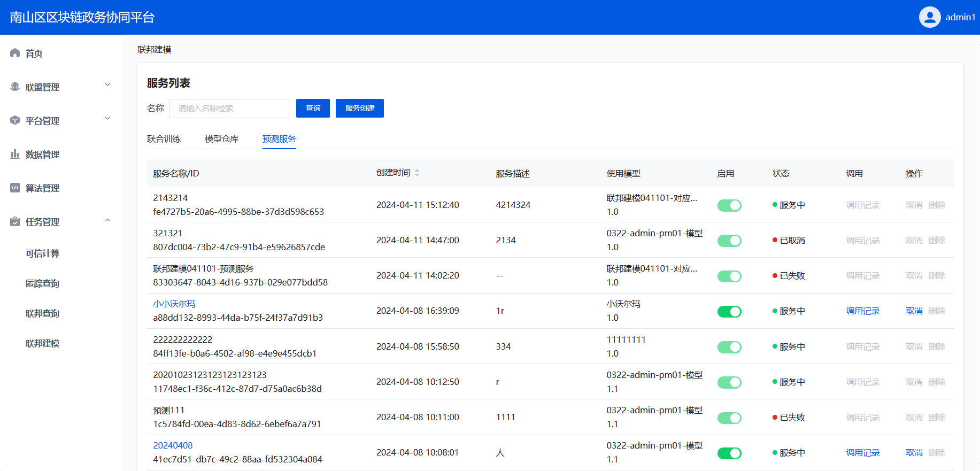Image resolution: width=980 pixels, height=471 pixels.
Task: Click the 算法管理 code icon
Action: 15,188
